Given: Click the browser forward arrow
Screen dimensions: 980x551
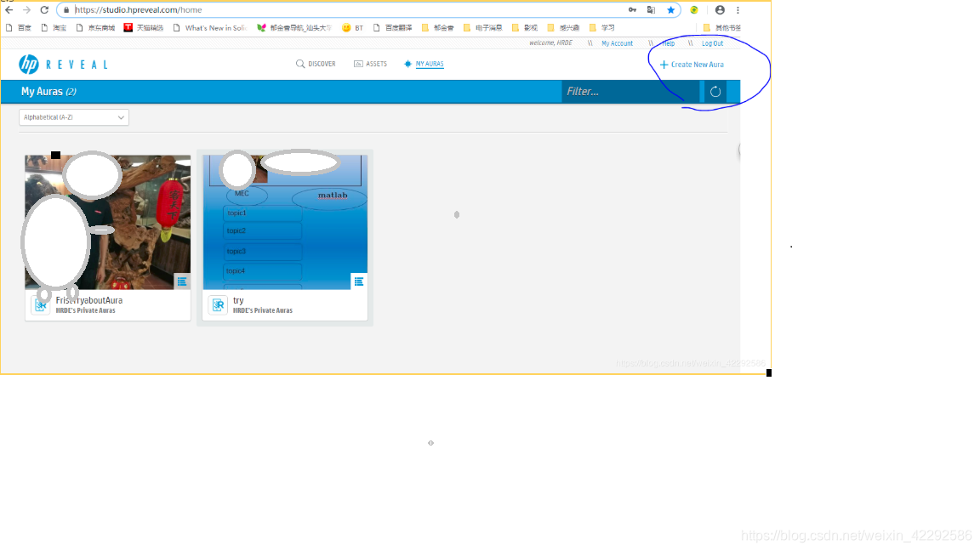Looking at the screenshot, I should [x=26, y=10].
